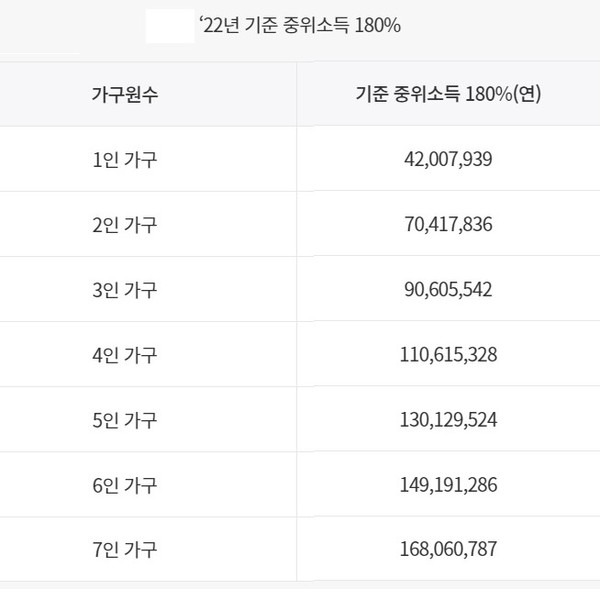This screenshot has width=600, height=589.
Task: Select the value 168,060,787
Action: point(448,548)
